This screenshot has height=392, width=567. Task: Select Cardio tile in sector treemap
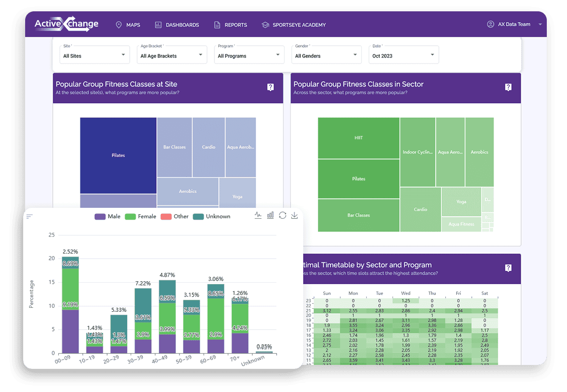[x=421, y=210]
